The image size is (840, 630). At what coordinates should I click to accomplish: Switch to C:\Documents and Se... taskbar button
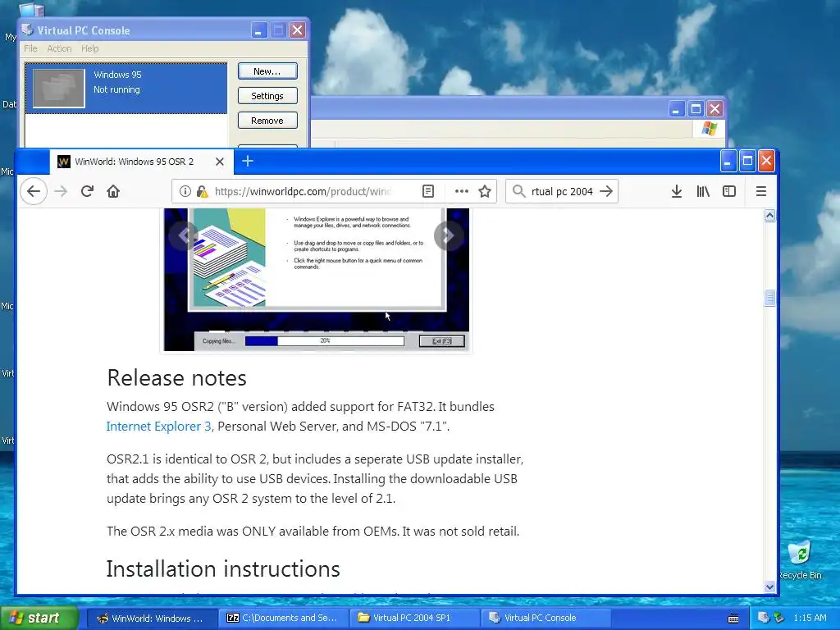pos(283,618)
